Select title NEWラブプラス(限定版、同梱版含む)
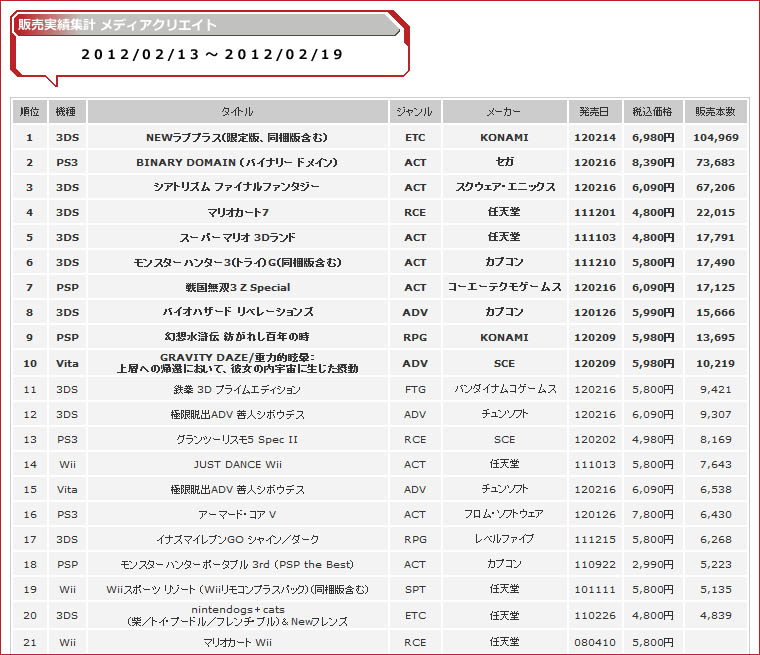The image size is (760, 655). [238, 138]
